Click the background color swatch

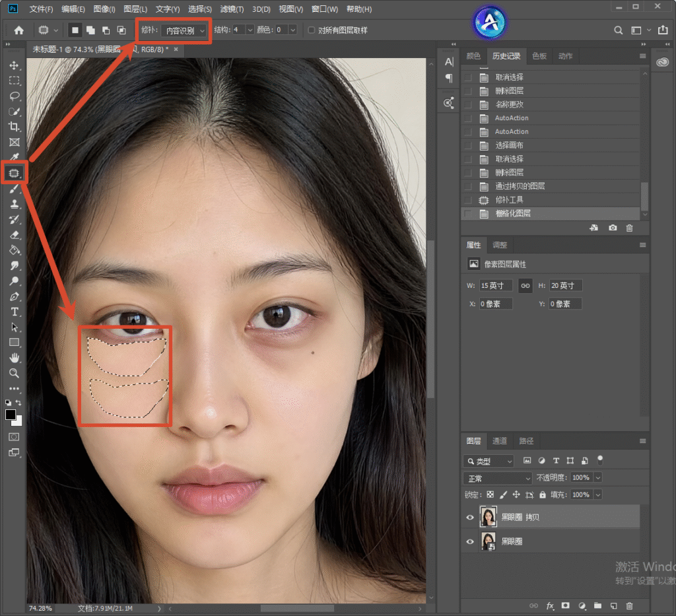[18, 422]
